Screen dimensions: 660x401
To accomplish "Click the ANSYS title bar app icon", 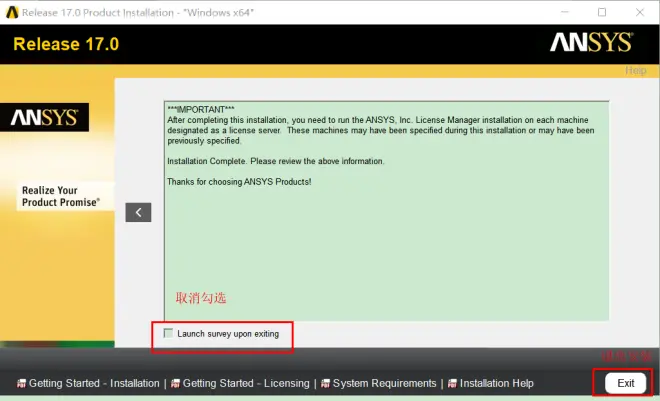I will click(12, 13).
